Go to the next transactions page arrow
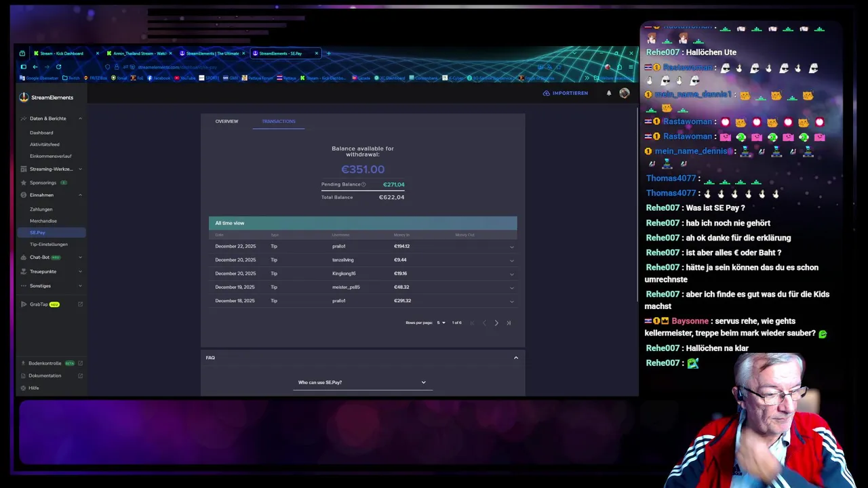The image size is (868, 488). 496,323
